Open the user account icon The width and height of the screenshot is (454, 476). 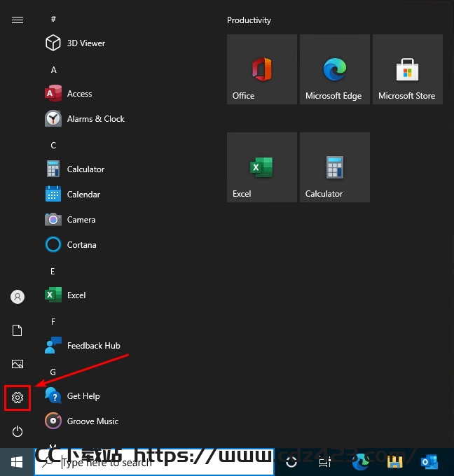click(x=18, y=297)
